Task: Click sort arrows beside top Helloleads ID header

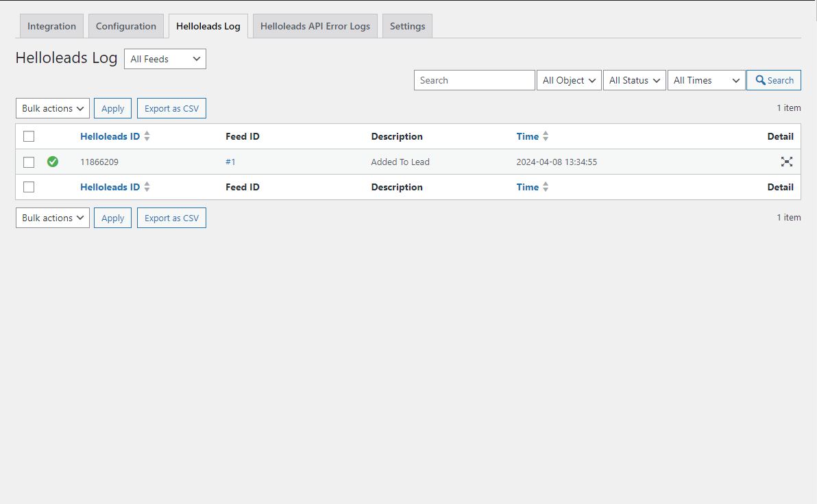Action: (147, 136)
